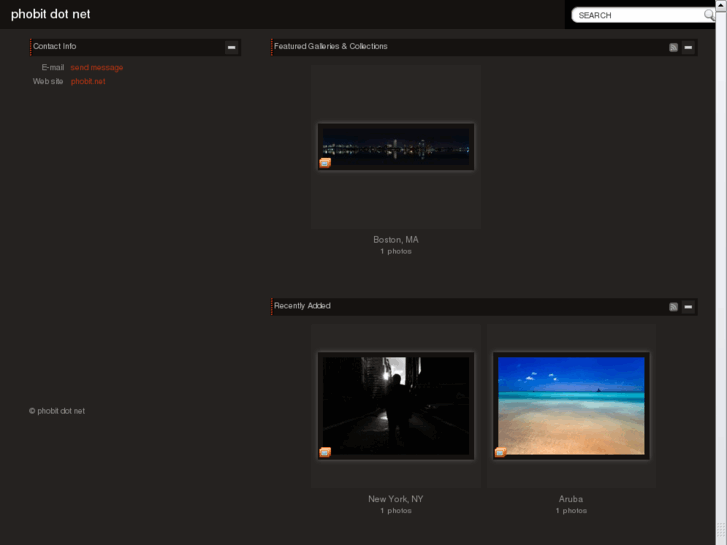Click the scrollbar up arrow
This screenshot has height=545, width=727.
[x=721, y=4]
